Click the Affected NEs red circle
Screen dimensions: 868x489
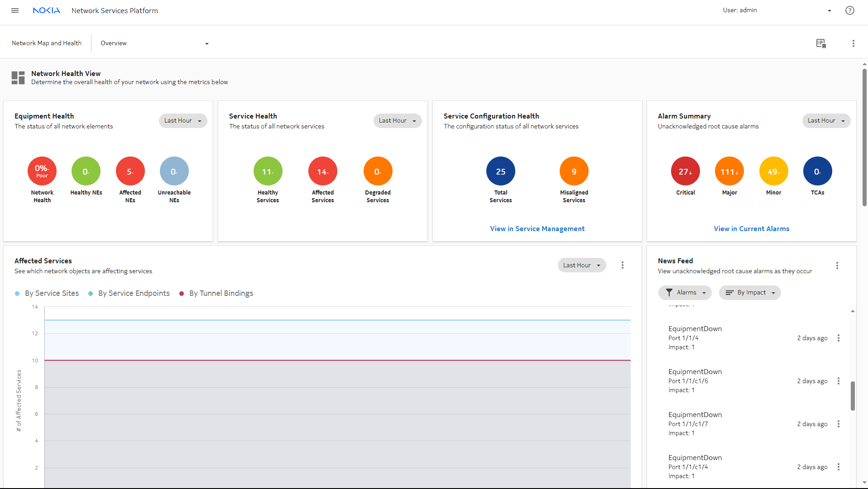130,171
